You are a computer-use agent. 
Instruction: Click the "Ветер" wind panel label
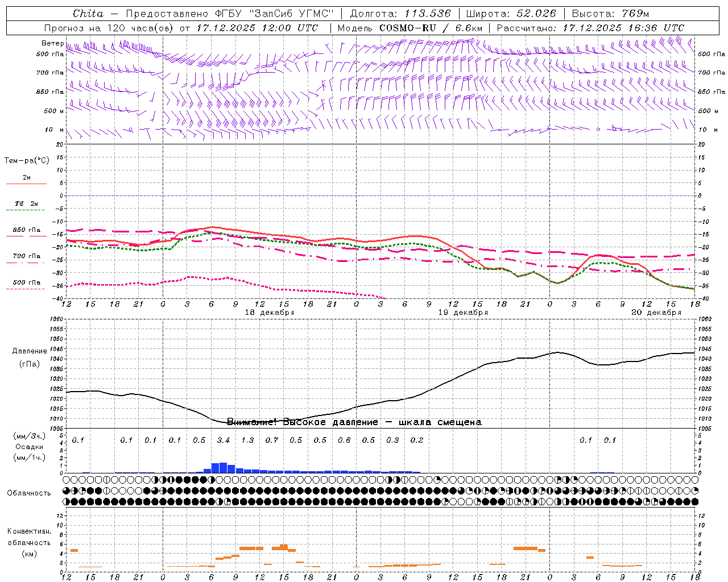tap(52, 43)
